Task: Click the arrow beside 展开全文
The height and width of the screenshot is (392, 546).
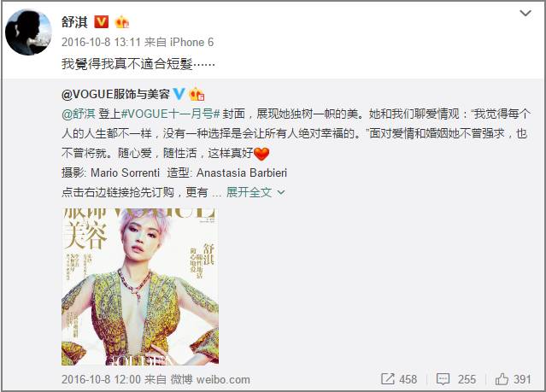Action: pos(281,192)
